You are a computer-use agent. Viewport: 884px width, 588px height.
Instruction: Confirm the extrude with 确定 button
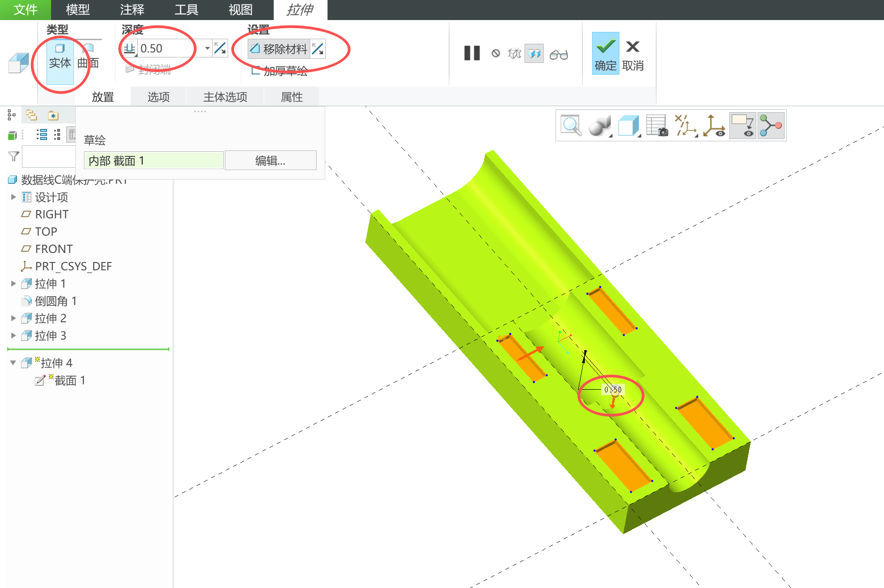[605, 54]
